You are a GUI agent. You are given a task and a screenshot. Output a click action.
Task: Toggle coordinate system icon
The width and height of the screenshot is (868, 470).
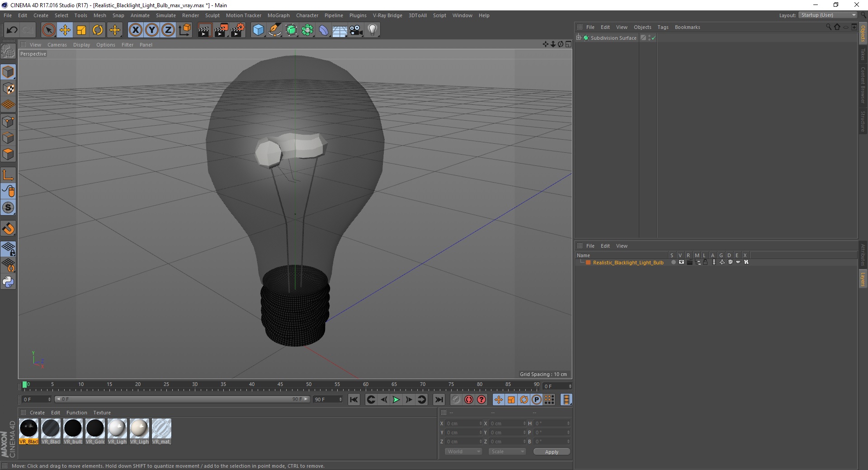pos(184,30)
